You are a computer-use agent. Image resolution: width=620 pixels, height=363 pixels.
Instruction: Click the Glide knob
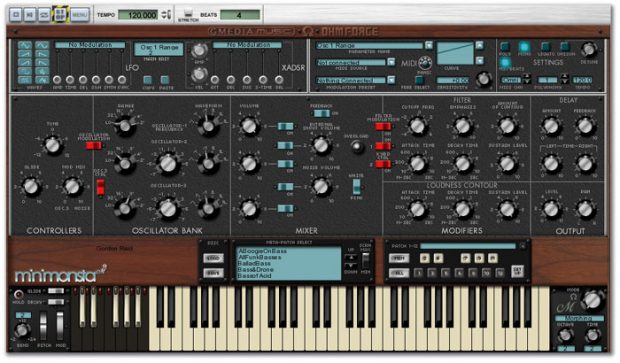click(32, 187)
